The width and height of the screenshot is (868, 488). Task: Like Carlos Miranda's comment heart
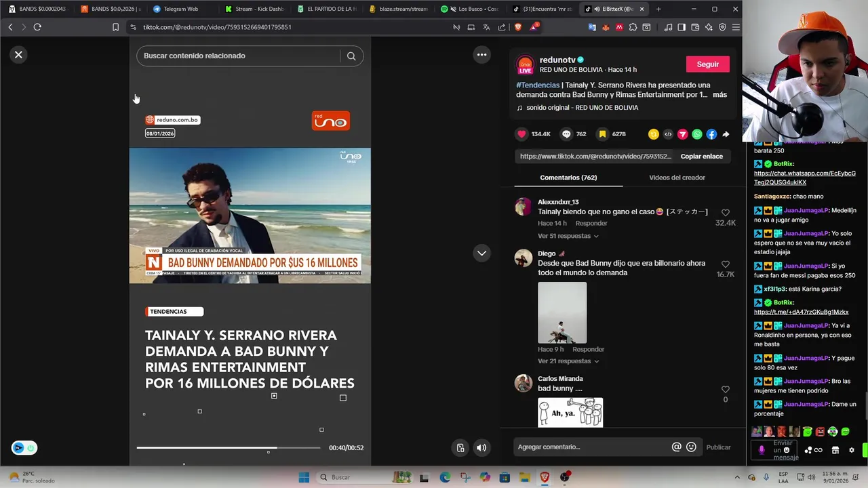[725, 390]
